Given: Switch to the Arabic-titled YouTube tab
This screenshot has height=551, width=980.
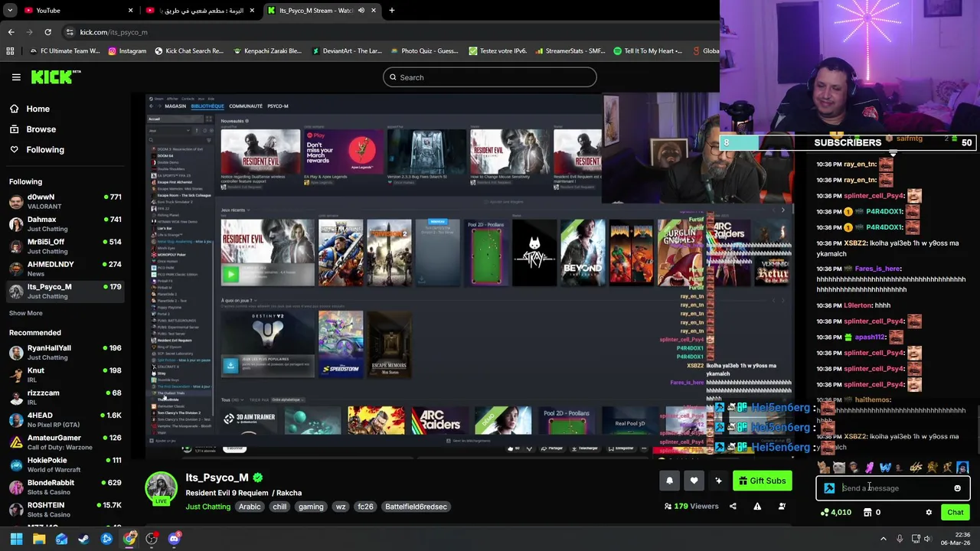Looking at the screenshot, I should (x=199, y=11).
